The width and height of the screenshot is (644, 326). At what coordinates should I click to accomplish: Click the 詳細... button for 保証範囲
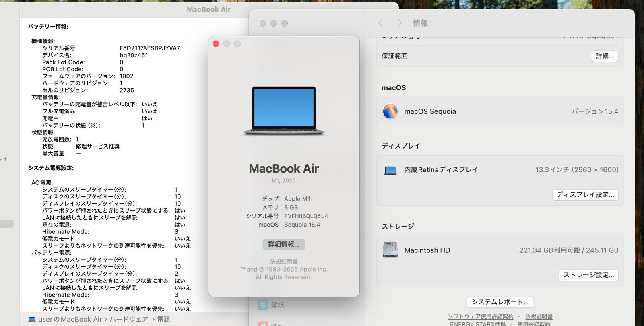(x=605, y=56)
